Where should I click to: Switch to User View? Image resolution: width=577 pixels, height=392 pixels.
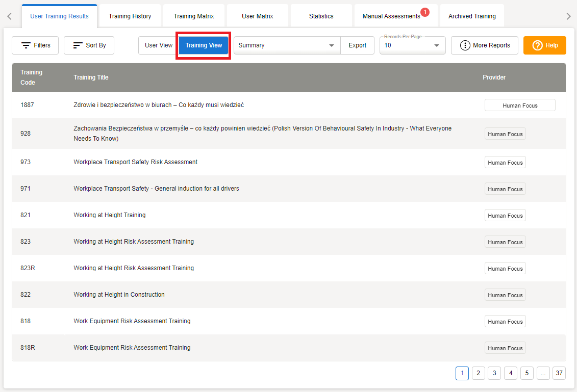[x=159, y=45]
